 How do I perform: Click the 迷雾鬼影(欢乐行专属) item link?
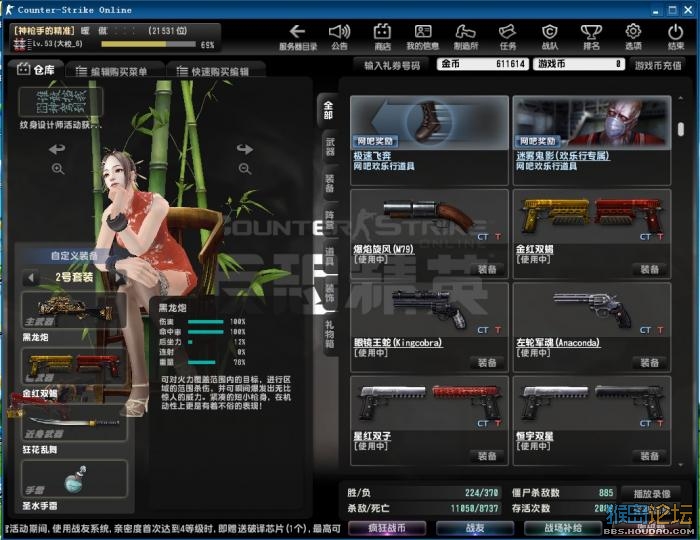(x=562, y=156)
